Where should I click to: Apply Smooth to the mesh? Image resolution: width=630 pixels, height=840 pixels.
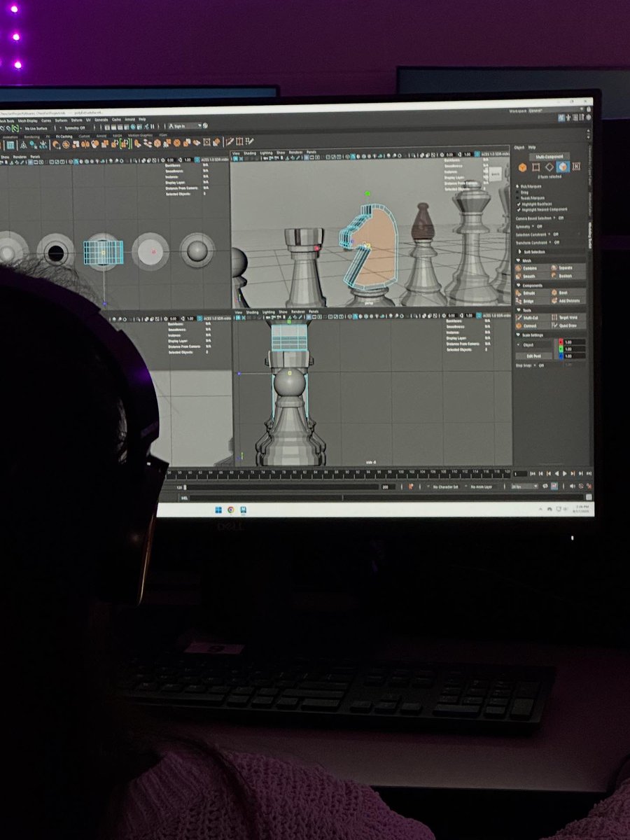point(533,276)
